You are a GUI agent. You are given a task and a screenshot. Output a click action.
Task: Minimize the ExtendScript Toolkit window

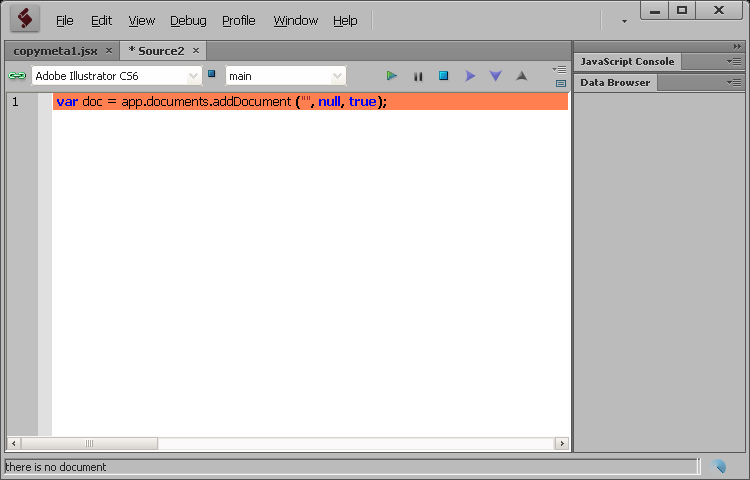pyautogui.click(x=655, y=11)
